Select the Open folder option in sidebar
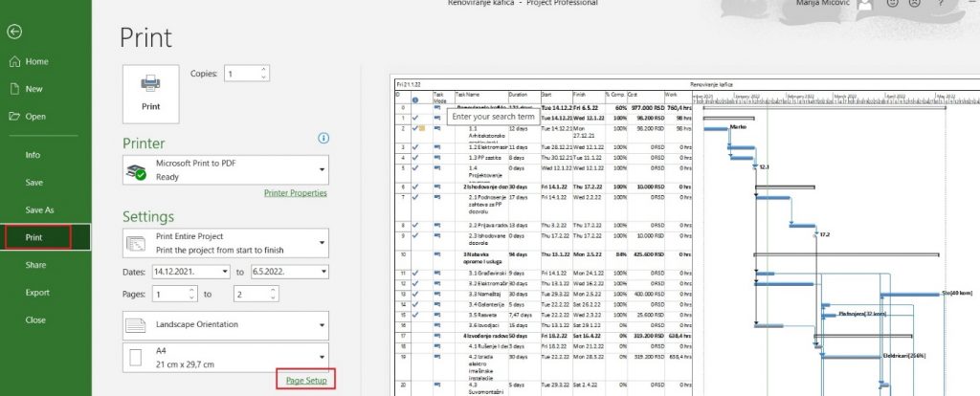This screenshot has width=980, height=396. click(34, 117)
